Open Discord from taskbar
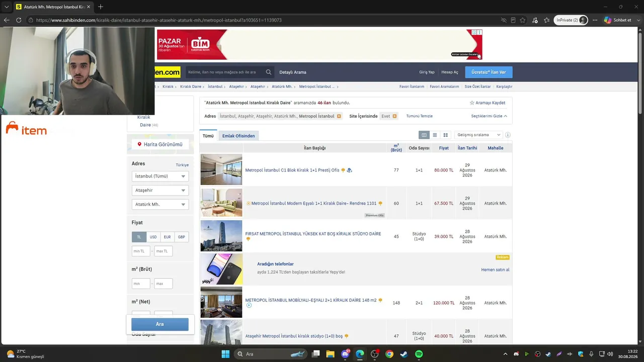Image resolution: width=644 pixels, height=362 pixels. click(x=345, y=354)
